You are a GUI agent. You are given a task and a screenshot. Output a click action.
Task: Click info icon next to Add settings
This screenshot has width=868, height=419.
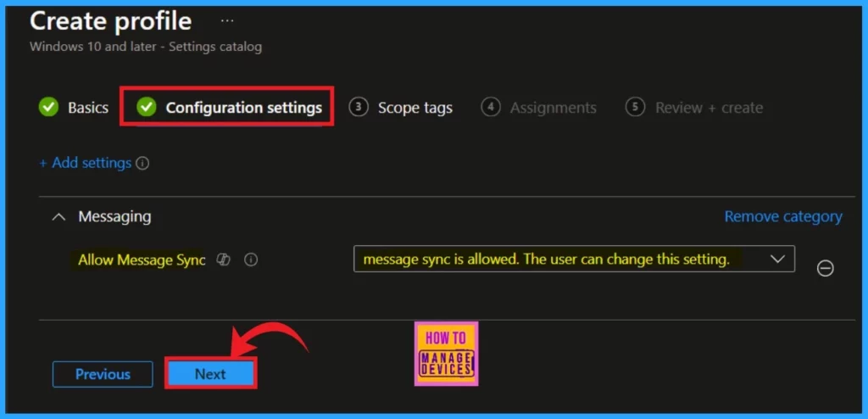142,163
